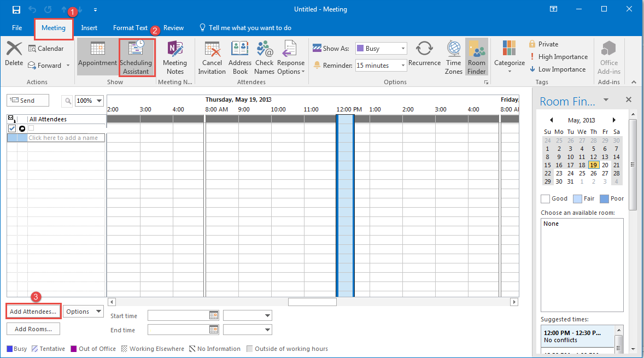Expand Response Options menu
Screen dimensions: 644x358
click(x=291, y=57)
